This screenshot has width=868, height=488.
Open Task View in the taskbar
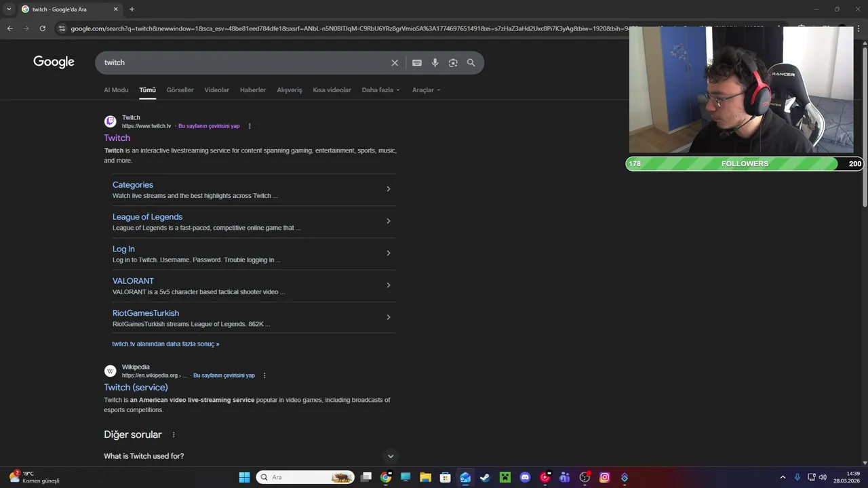click(x=366, y=477)
